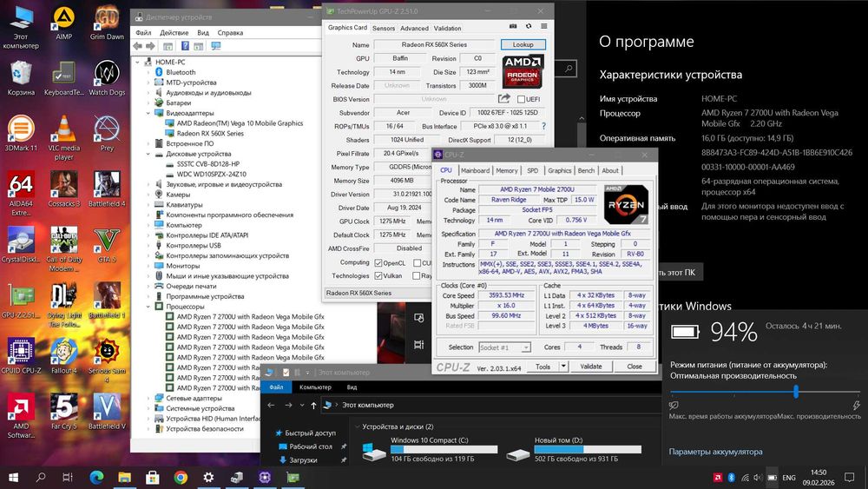Click Device Manager help toolbar icon
Viewport: 868px width, 489px height.
[x=185, y=46]
